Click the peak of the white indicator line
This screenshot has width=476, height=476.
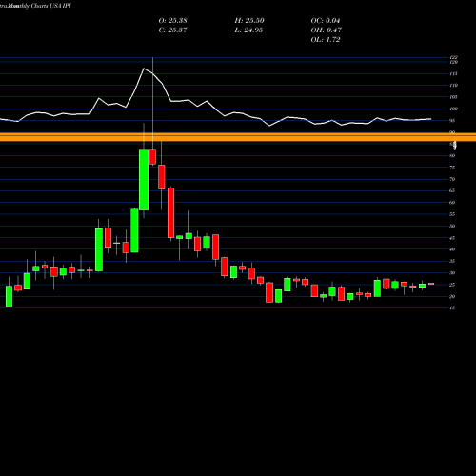[144, 69]
